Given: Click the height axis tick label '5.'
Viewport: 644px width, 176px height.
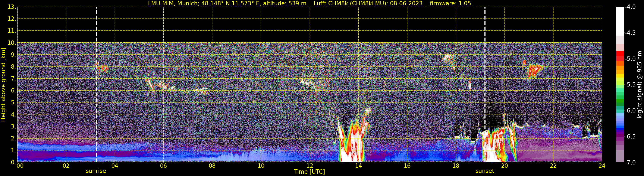Looking at the screenshot, I should pyautogui.click(x=13, y=103).
